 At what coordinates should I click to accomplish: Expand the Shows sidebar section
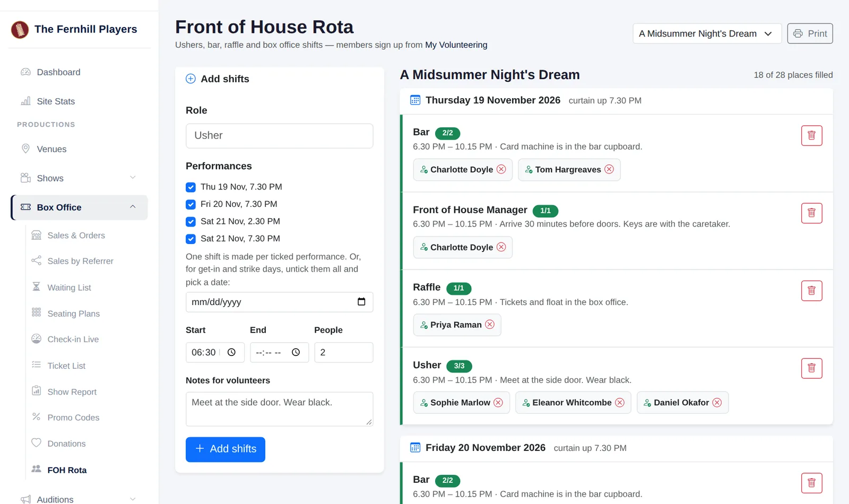[x=79, y=178]
